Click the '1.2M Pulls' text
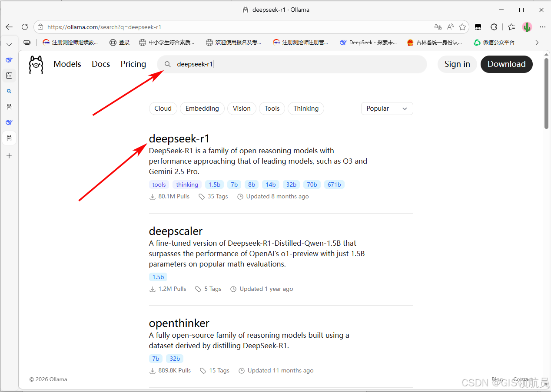Image resolution: width=551 pixels, height=392 pixels. coord(172,289)
